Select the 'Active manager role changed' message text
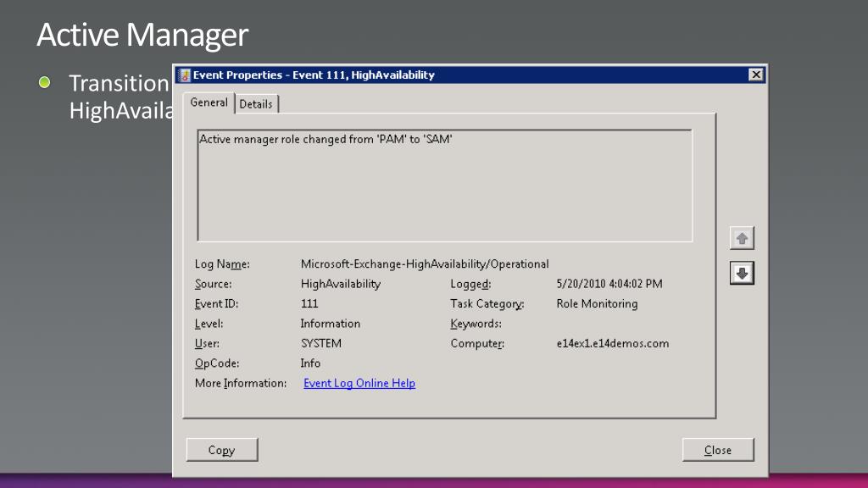The height and width of the screenshot is (488, 868). [x=325, y=139]
